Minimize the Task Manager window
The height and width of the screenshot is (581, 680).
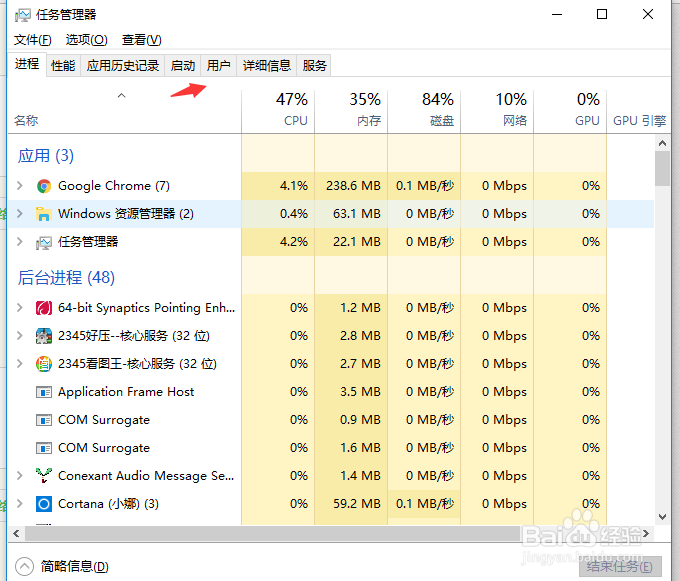(557, 14)
